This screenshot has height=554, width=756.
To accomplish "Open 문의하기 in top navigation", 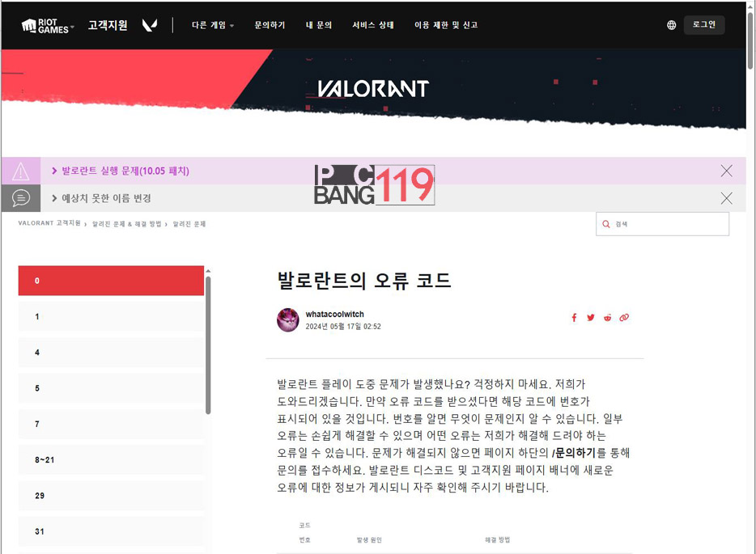I will 270,25.
